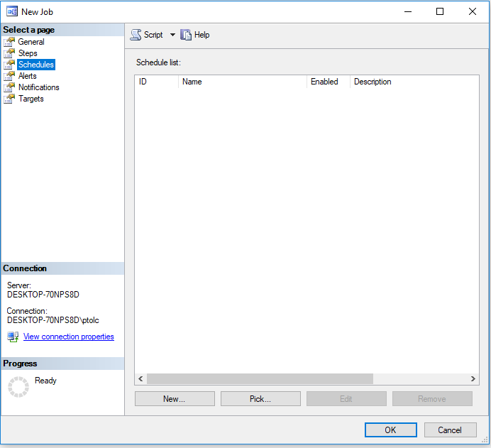Click the horizontal scrollbar thumb
Image resolution: width=491 pixels, height=448 pixels.
click(260, 379)
